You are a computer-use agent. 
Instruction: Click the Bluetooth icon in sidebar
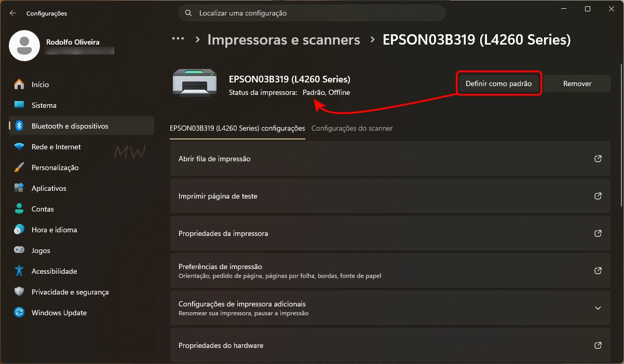pyautogui.click(x=19, y=126)
